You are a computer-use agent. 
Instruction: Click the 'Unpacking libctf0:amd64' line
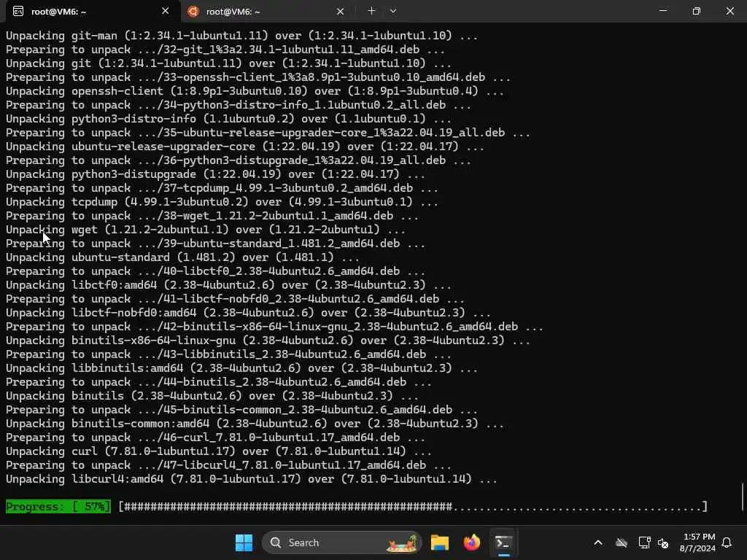[228, 285]
